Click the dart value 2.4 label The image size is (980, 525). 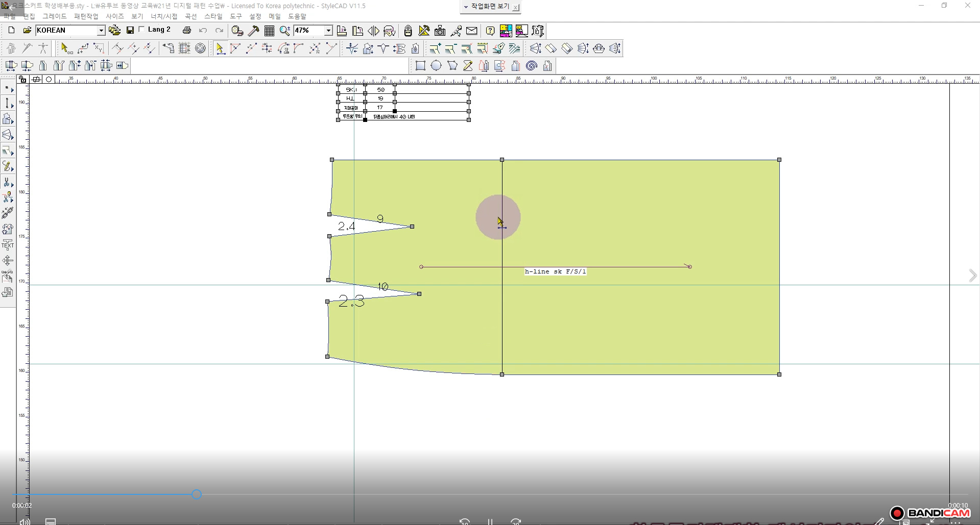[x=347, y=226]
